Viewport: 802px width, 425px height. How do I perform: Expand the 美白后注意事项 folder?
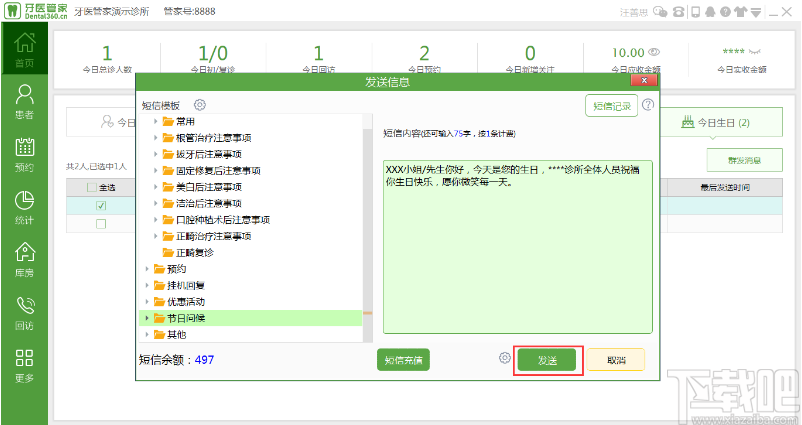155,187
